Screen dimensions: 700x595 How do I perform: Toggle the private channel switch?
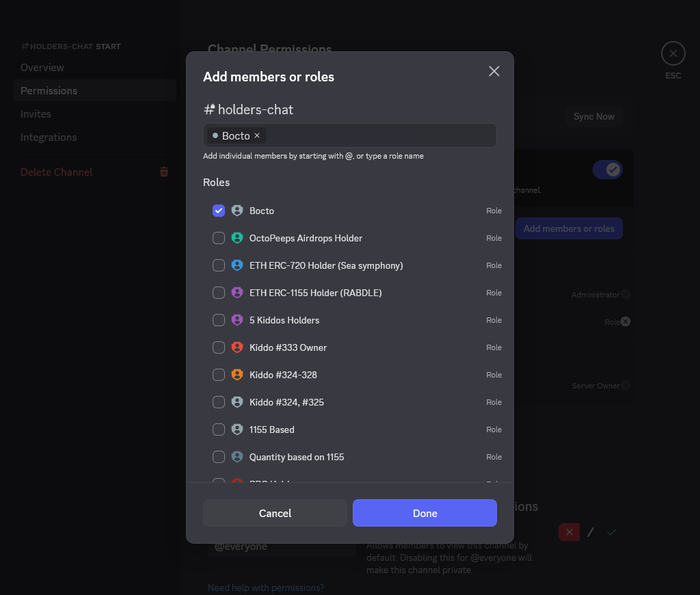[x=607, y=170]
